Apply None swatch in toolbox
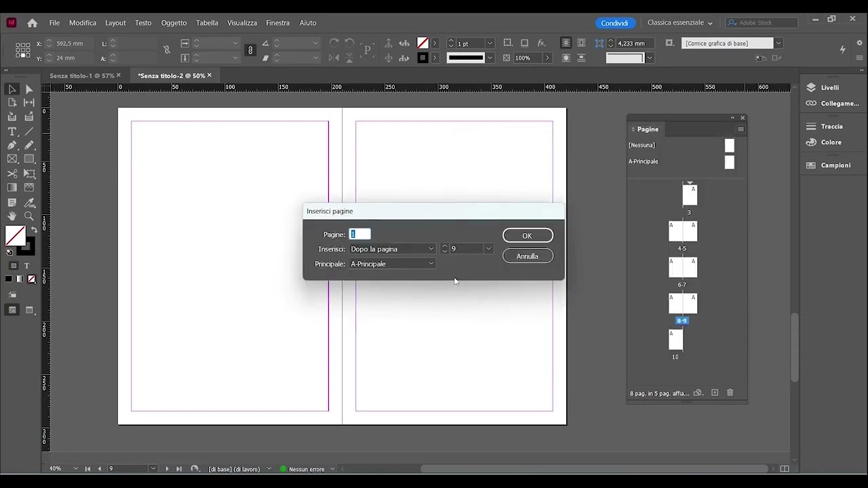The image size is (868, 488). [x=32, y=279]
